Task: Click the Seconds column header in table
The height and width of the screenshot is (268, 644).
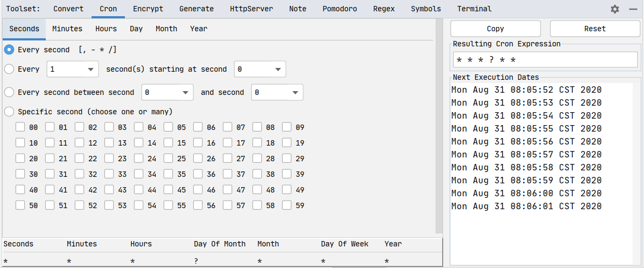Action: point(18,244)
